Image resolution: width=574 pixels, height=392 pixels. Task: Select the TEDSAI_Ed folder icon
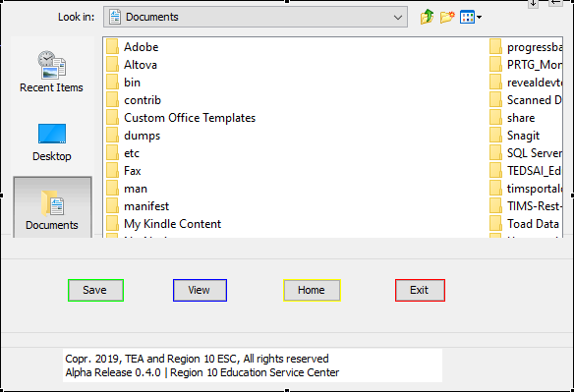(x=495, y=171)
